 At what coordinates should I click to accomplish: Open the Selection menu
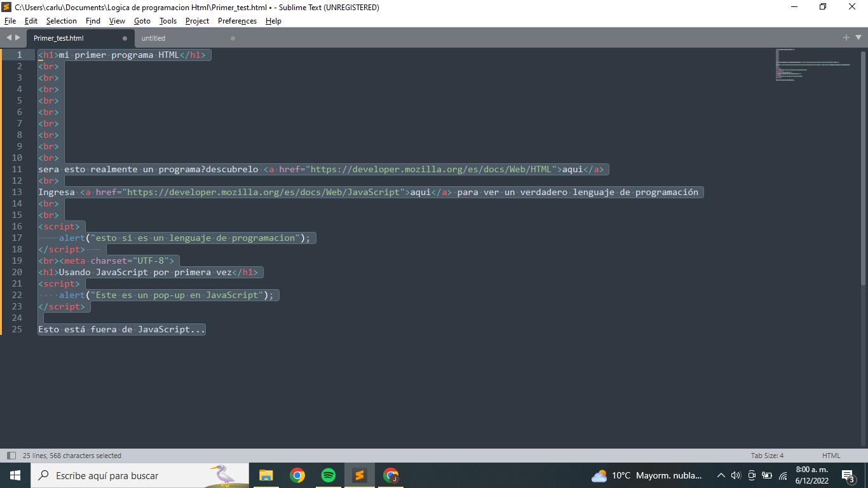(61, 21)
